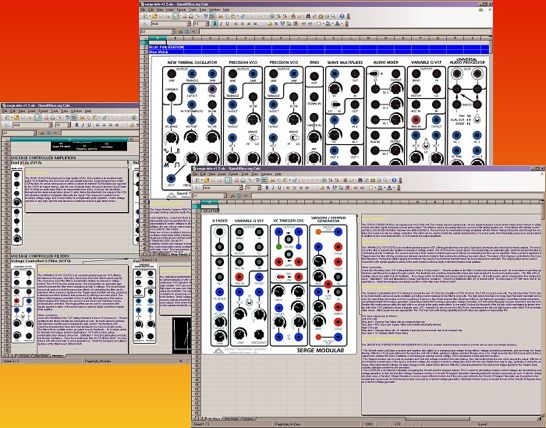Open Format menu in SERGE MODULAR window

tap(234, 173)
